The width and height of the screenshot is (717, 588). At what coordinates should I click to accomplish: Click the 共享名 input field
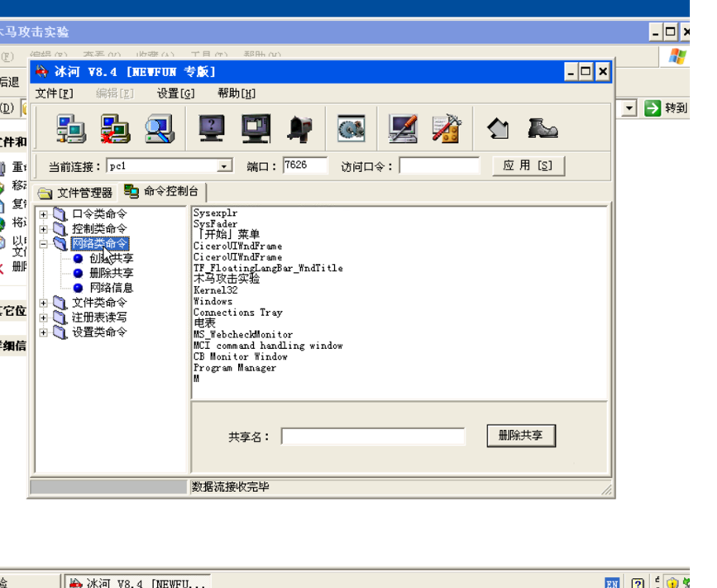(x=373, y=436)
